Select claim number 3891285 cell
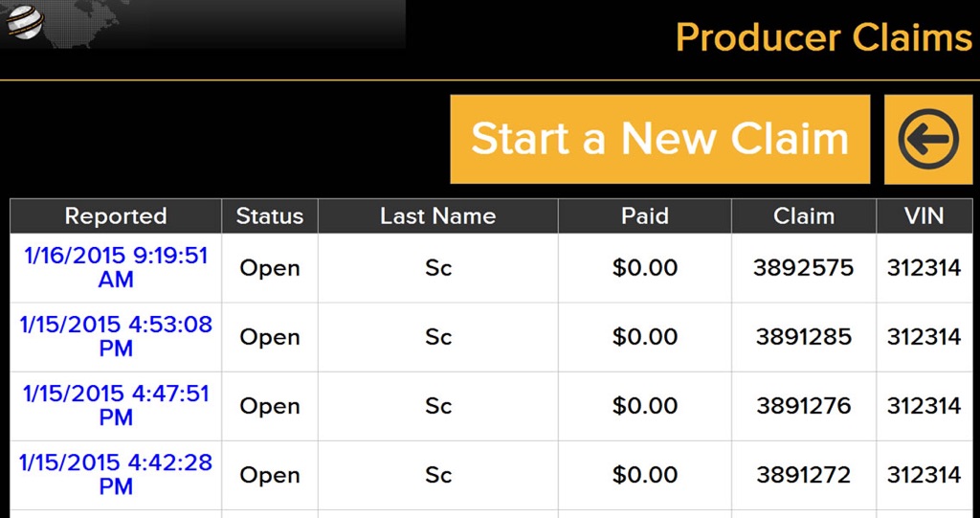Viewport: 980px width, 518px height. (x=804, y=337)
